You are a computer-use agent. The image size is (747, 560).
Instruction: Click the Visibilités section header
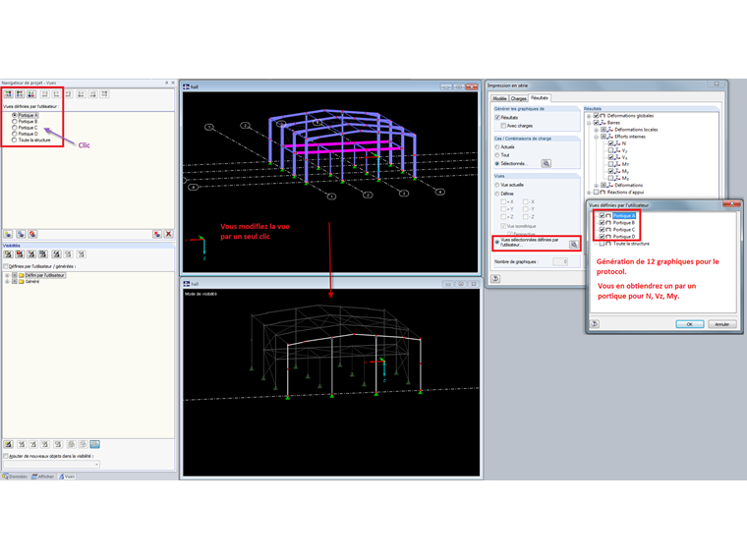pyautogui.click(x=88, y=246)
